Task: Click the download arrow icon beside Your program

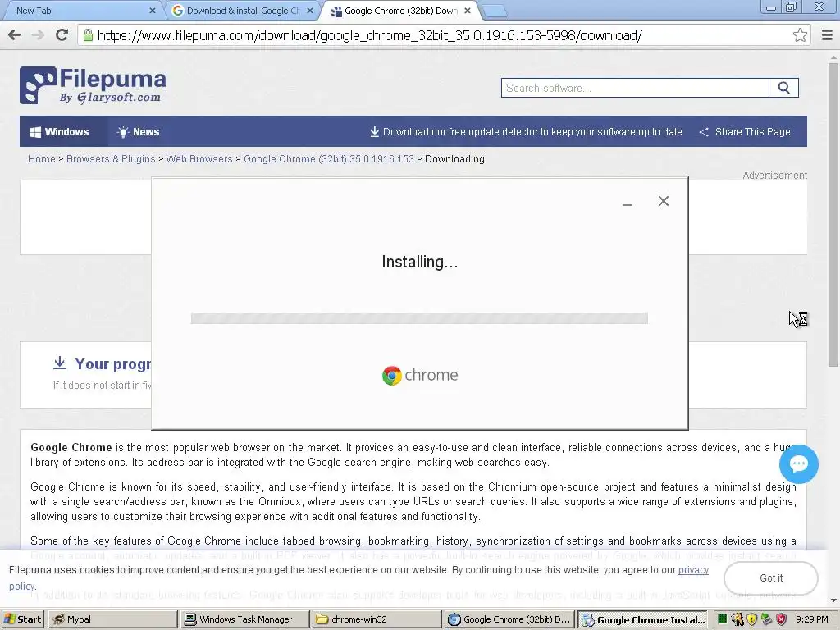Action: [59, 363]
